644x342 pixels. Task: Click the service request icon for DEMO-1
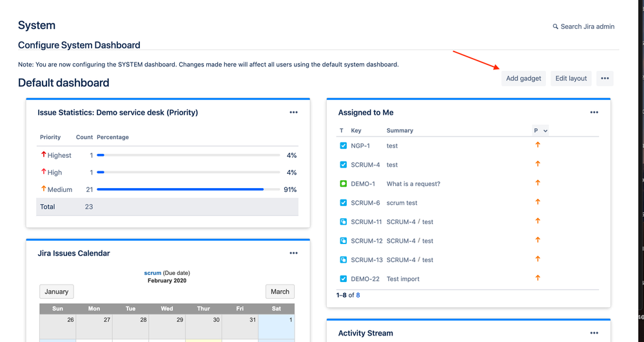point(344,184)
